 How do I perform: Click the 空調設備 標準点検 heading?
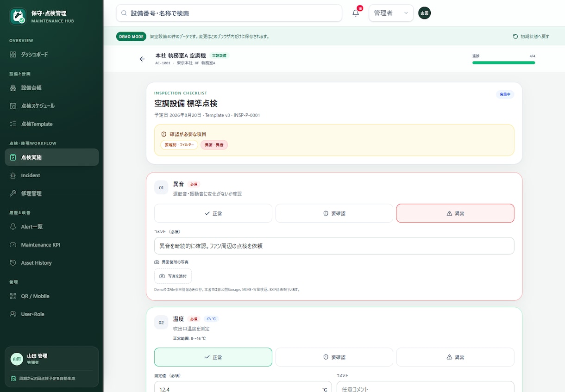coord(186,103)
